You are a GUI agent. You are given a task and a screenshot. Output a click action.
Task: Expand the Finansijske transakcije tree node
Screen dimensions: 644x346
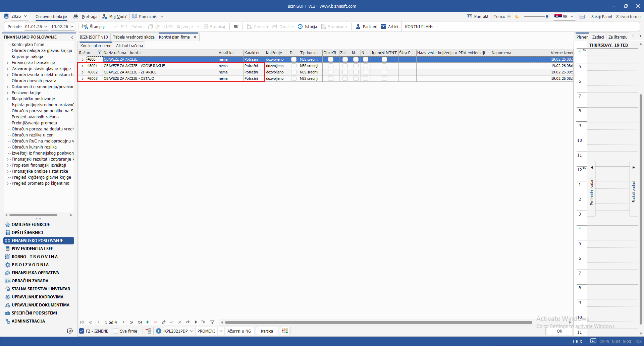pos(8,63)
